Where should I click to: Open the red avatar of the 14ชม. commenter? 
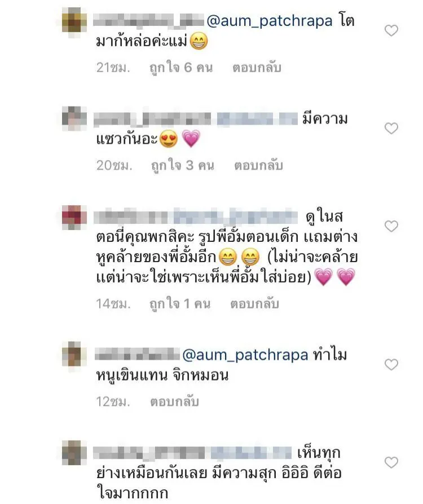[x=74, y=217]
